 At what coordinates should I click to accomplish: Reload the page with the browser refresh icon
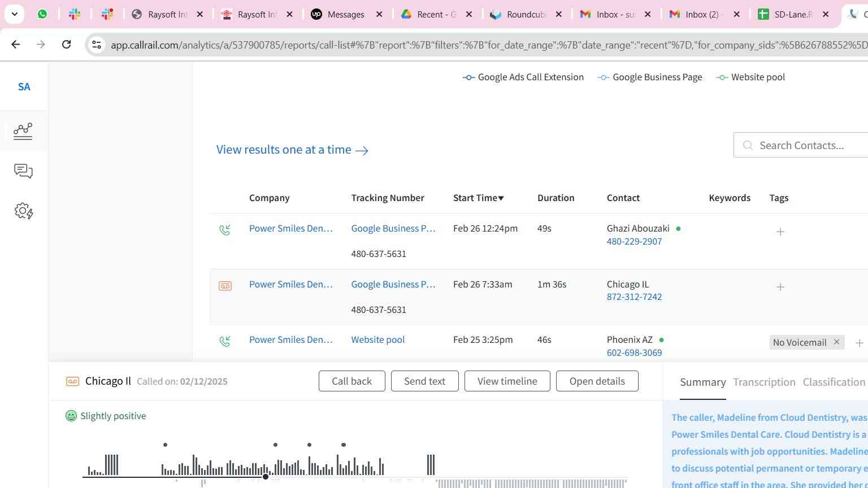coord(66,44)
